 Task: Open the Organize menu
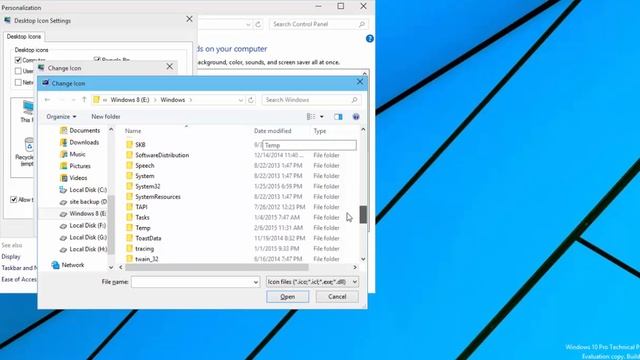point(61,117)
